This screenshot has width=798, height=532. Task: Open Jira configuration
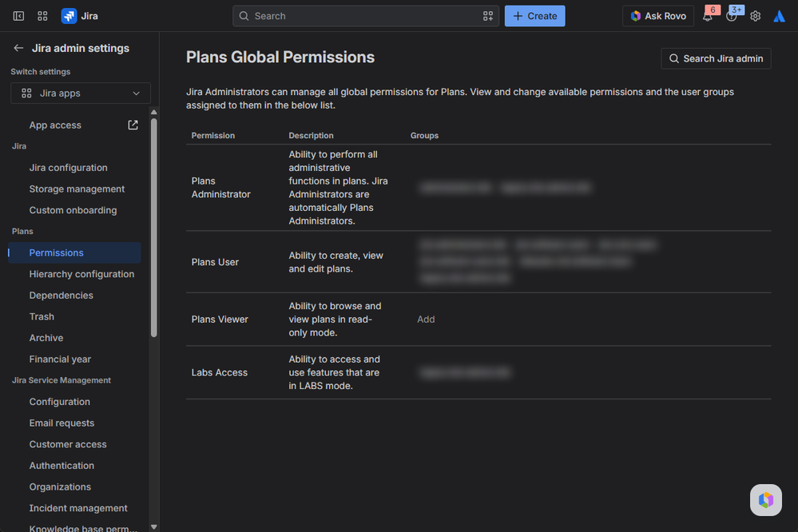(68, 168)
